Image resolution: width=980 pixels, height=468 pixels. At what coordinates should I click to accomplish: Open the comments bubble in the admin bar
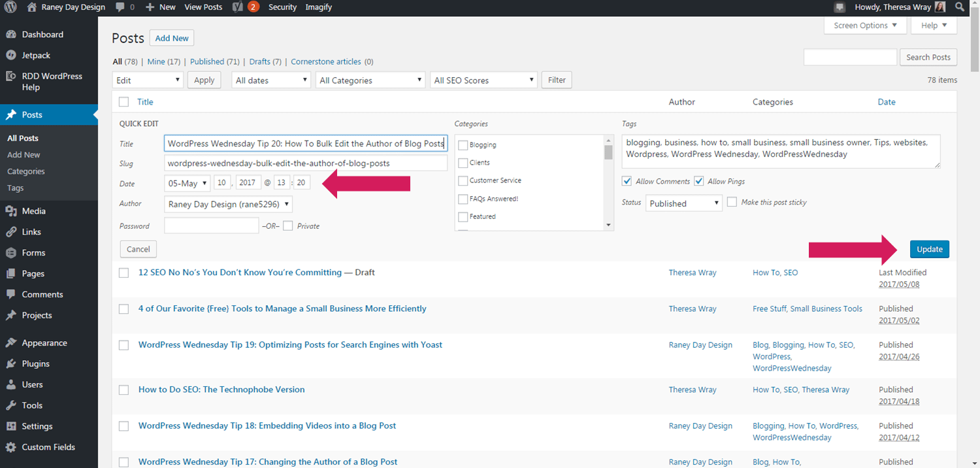click(x=120, y=7)
